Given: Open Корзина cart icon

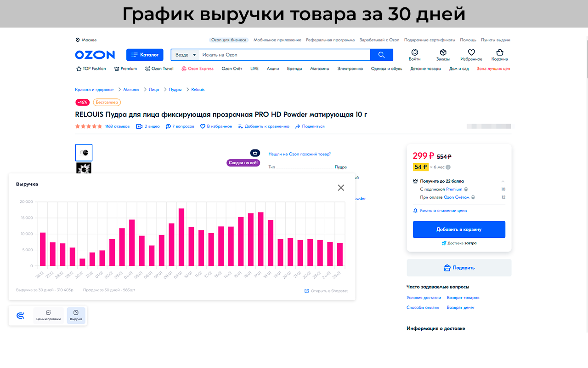Looking at the screenshot, I should (499, 55).
